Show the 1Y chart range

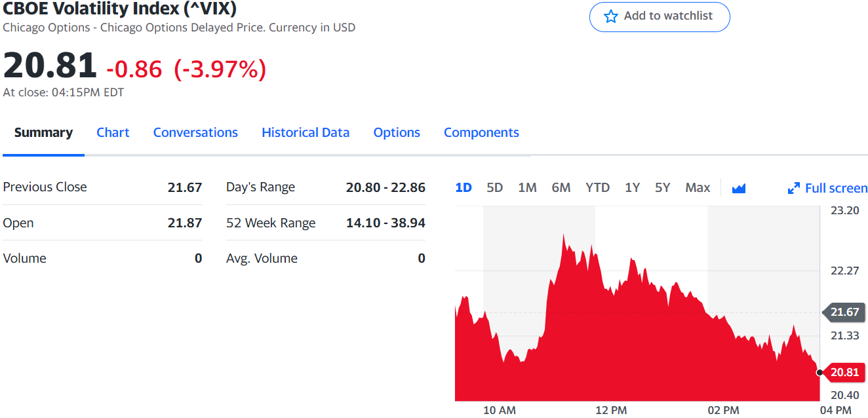click(632, 188)
